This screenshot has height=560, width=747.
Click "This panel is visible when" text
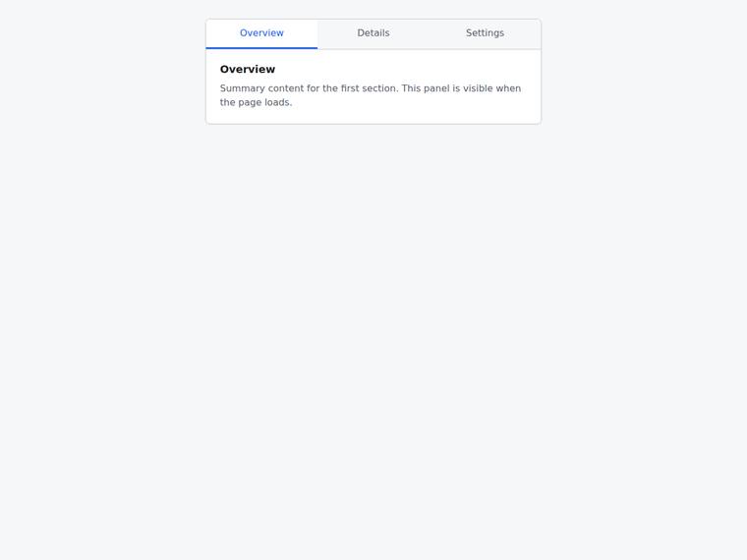[x=461, y=88]
